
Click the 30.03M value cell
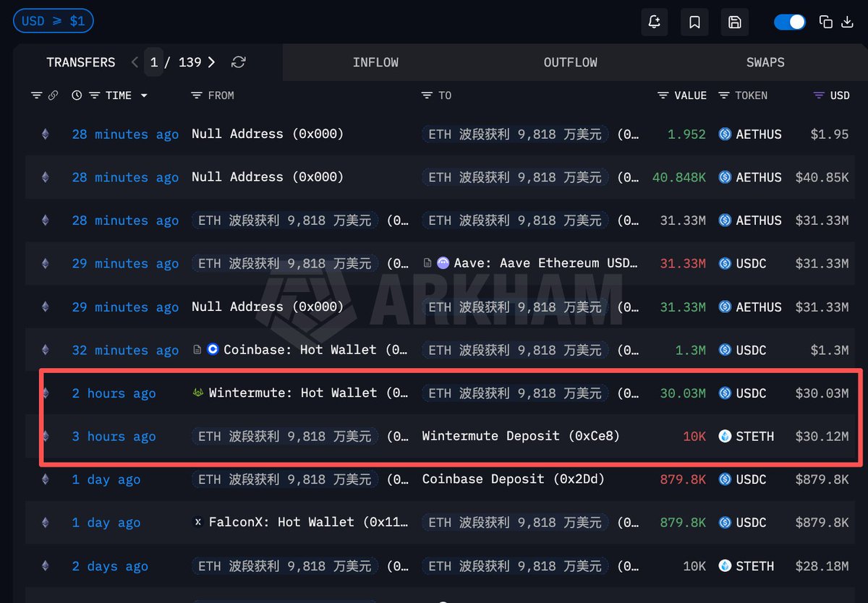[x=683, y=393]
